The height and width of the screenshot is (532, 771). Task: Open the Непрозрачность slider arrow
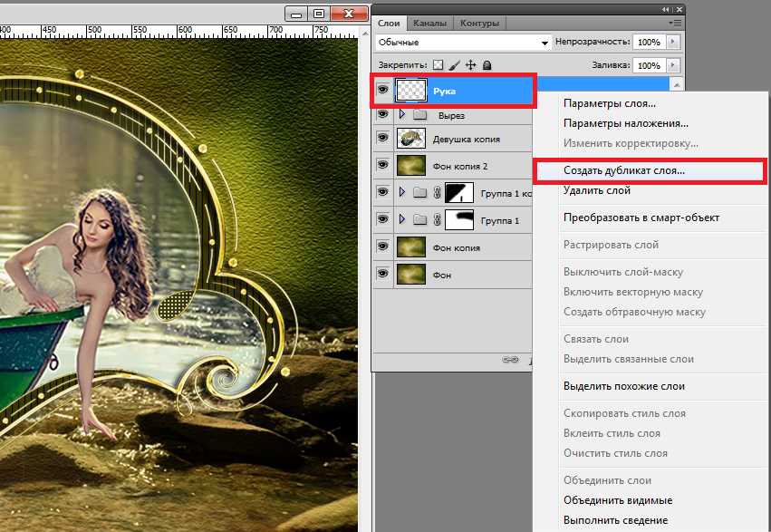point(673,43)
